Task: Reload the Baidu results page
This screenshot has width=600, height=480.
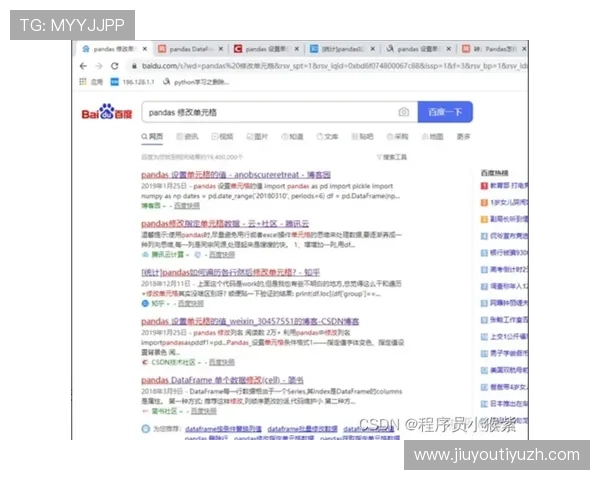Action: (x=114, y=66)
